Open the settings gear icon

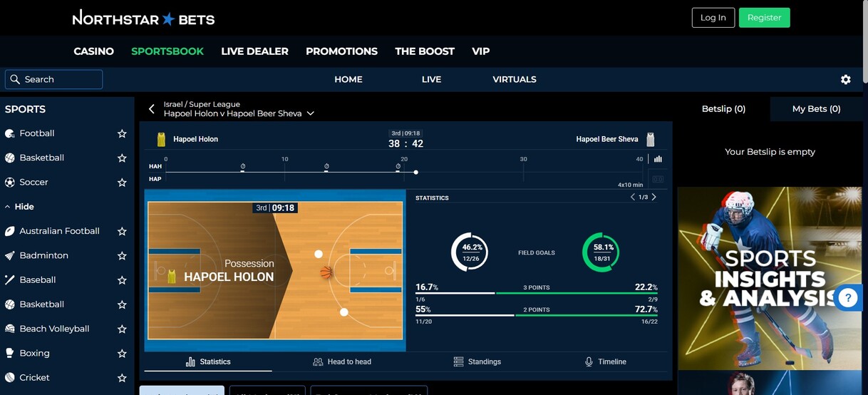846,80
